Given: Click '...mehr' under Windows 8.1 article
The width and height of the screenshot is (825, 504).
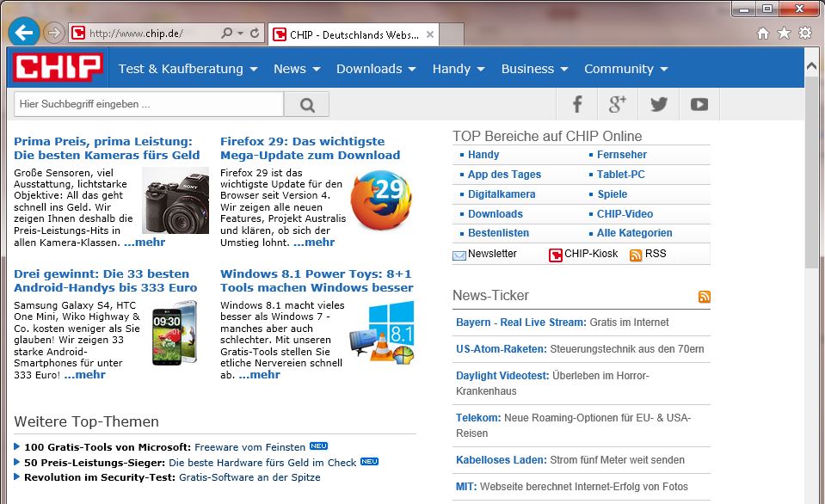Looking at the screenshot, I should [x=260, y=375].
